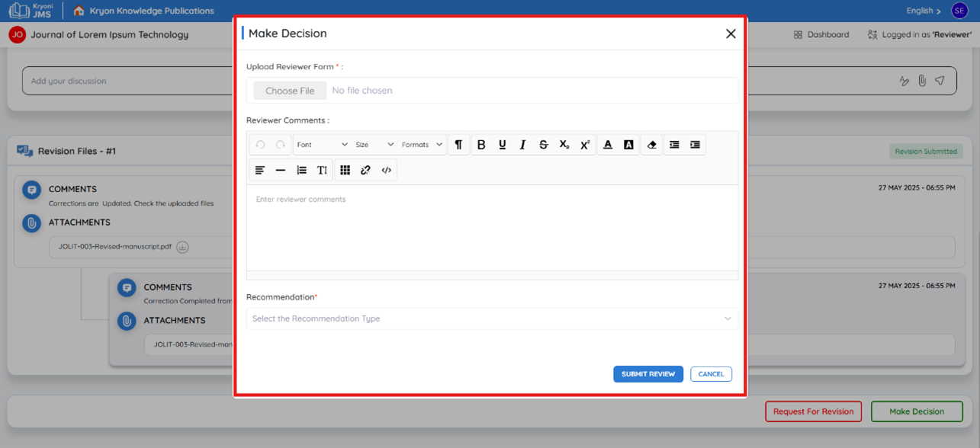980x448 pixels.
Task: Open the Formats menu
Action: click(x=423, y=145)
